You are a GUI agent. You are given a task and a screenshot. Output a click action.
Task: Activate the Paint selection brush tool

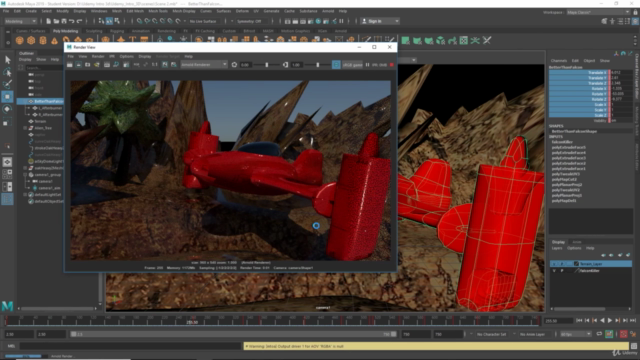click(7, 84)
